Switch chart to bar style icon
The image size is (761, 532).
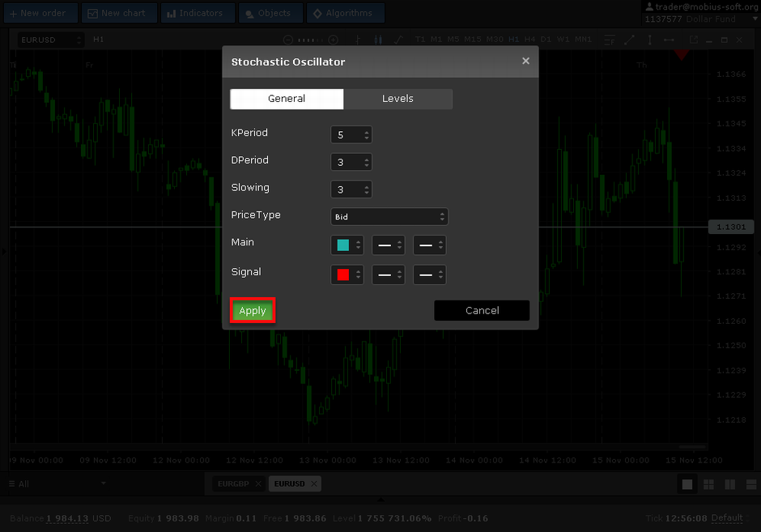tap(358, 40)
